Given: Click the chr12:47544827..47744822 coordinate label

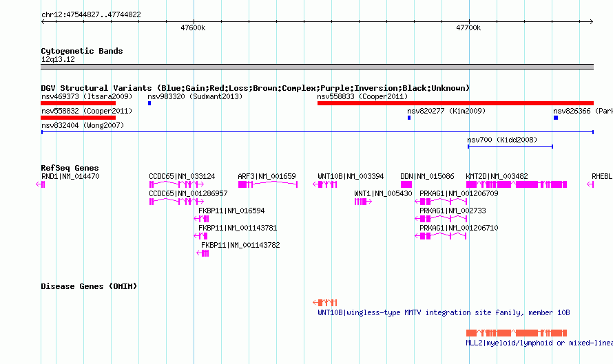Looking at the screenshot, I should pos(91,15).
